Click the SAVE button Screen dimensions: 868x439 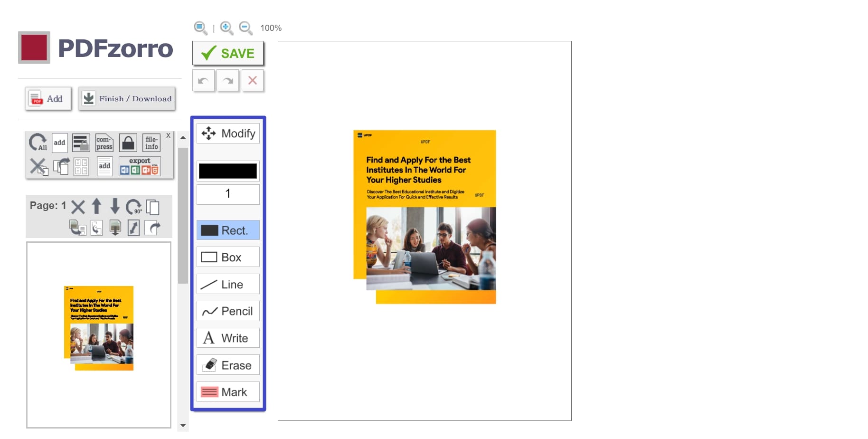point(228,53)
